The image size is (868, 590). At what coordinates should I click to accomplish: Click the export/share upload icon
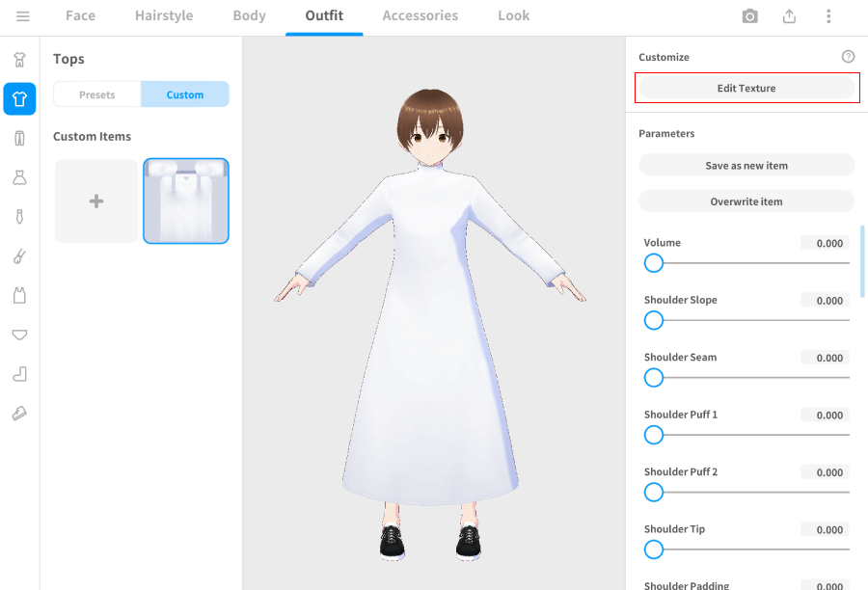point(789,16)
